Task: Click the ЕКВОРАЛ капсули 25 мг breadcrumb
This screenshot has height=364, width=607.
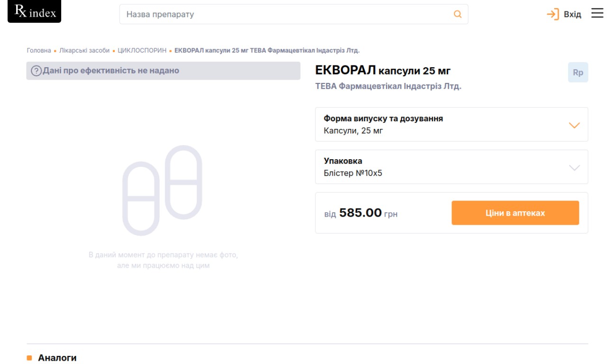Action: click(x=267, y=51)
